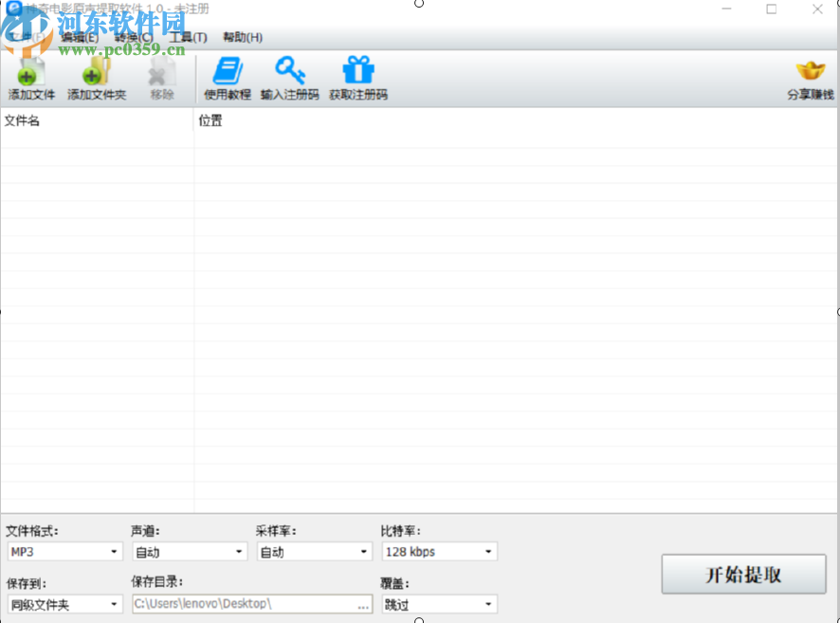Click the ... browse button for save directory

tap(363, 604)
